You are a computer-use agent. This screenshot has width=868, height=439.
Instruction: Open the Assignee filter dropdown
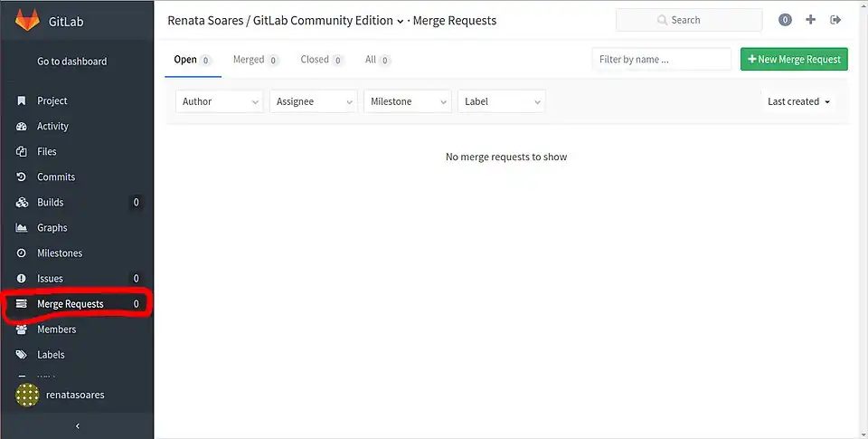point(314,101)
